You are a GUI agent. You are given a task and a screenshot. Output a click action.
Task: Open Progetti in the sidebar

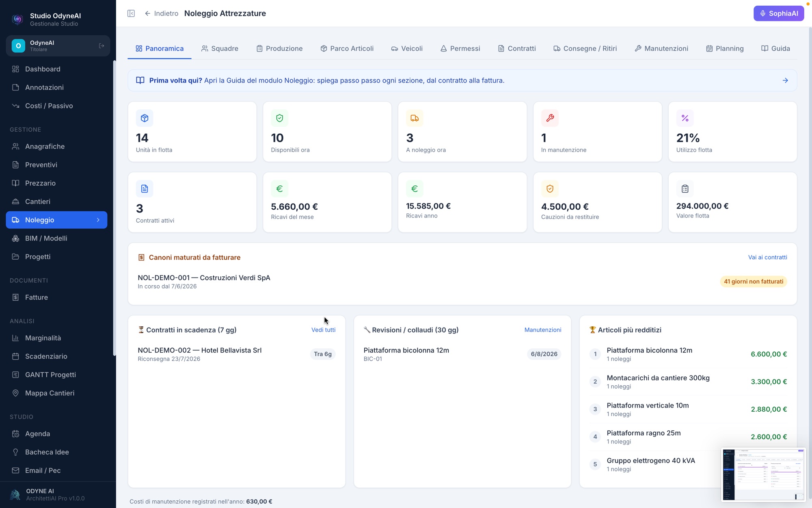tap(56, 256)
